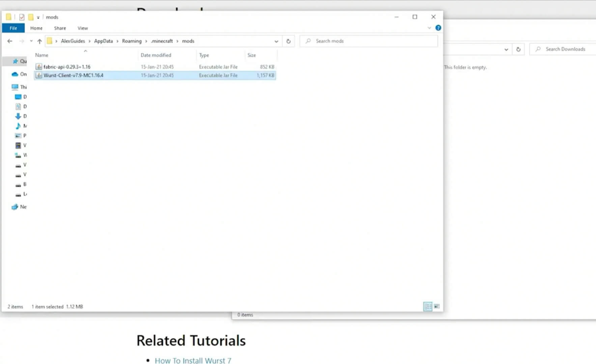Expand the ribbon chevron
Image resolution: width=596 pixels, height=364 pixels.
[429, 28]
